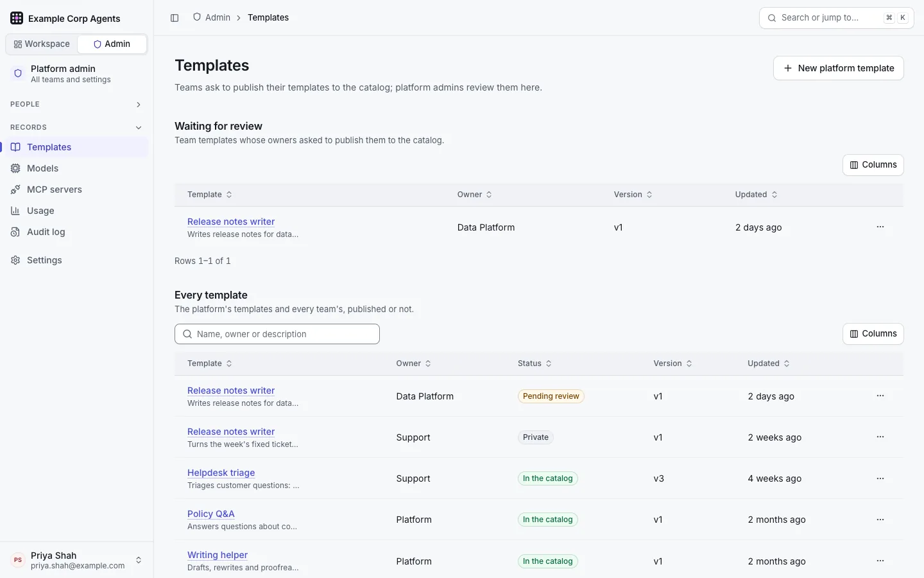Open actions menu for Pending review row
The width and height of the screenshot is (924, 578).
[880, 396]
